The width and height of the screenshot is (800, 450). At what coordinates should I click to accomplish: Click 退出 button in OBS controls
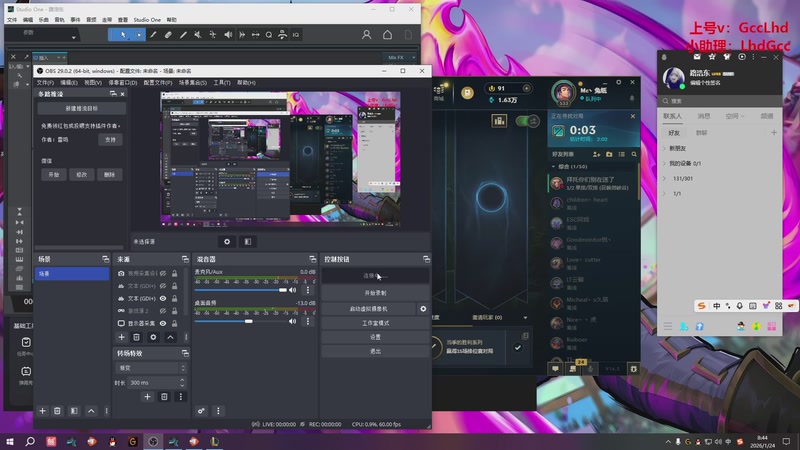tap(375, 351)
